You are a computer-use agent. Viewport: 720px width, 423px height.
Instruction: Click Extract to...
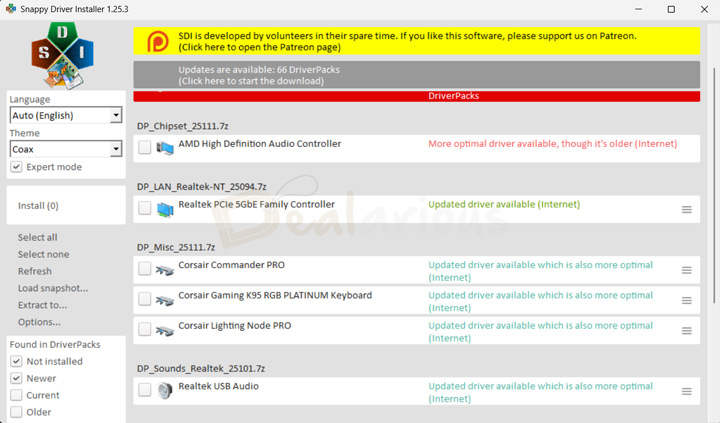(x=43, y=305)
